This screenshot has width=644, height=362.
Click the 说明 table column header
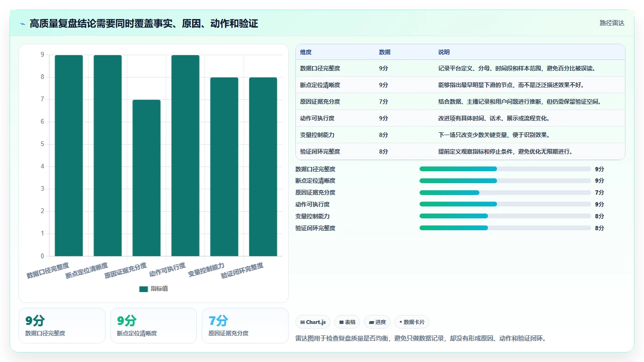tap(444, 52)
